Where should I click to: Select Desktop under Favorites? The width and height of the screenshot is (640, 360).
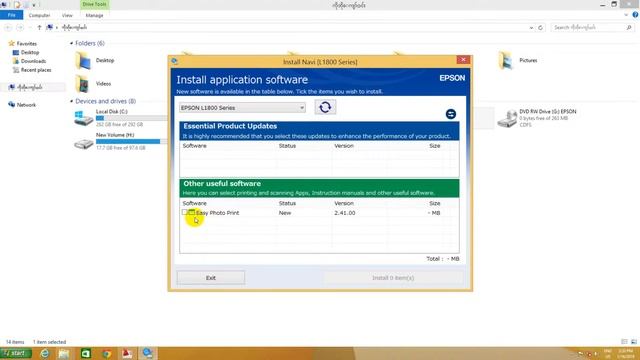(x=30, y=53)
